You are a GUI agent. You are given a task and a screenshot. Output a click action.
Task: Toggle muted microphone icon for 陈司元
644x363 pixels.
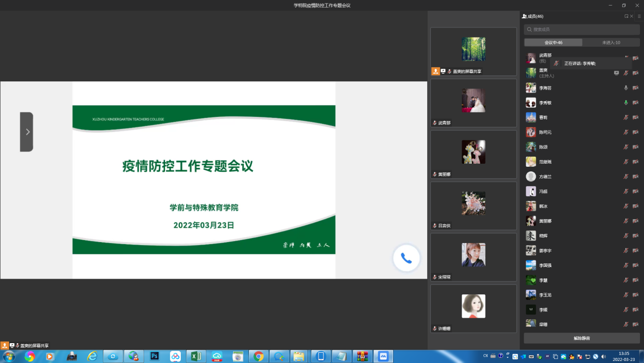point(626,132)
